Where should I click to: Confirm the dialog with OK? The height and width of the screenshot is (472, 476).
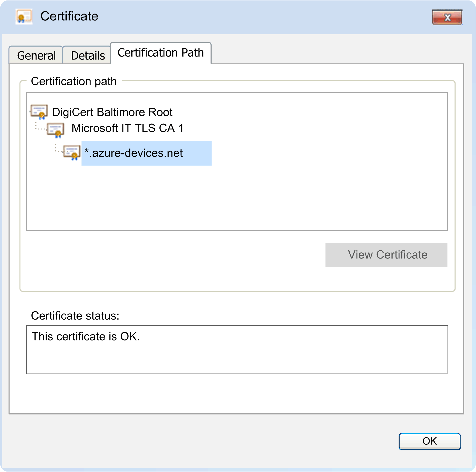coord(430,441)
